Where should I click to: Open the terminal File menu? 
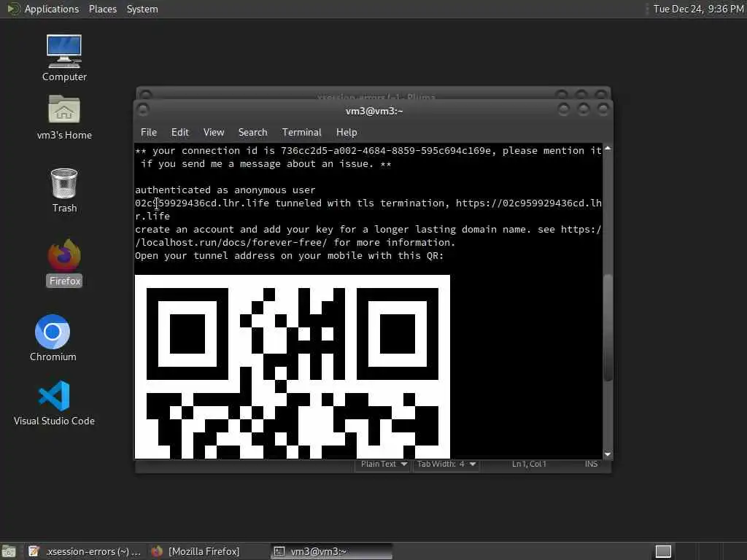149,133
